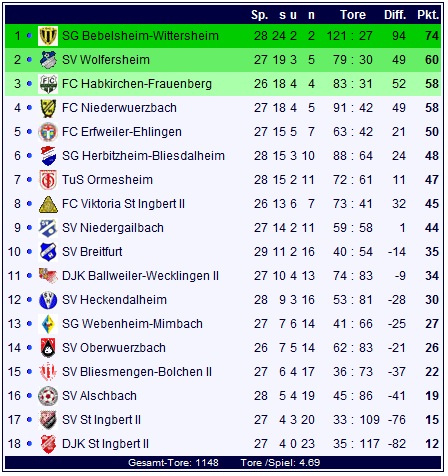The image size is (448, 476).
Task: Click the SG Webenheim-Mimbach diamond crest
Action: [48, 324]
